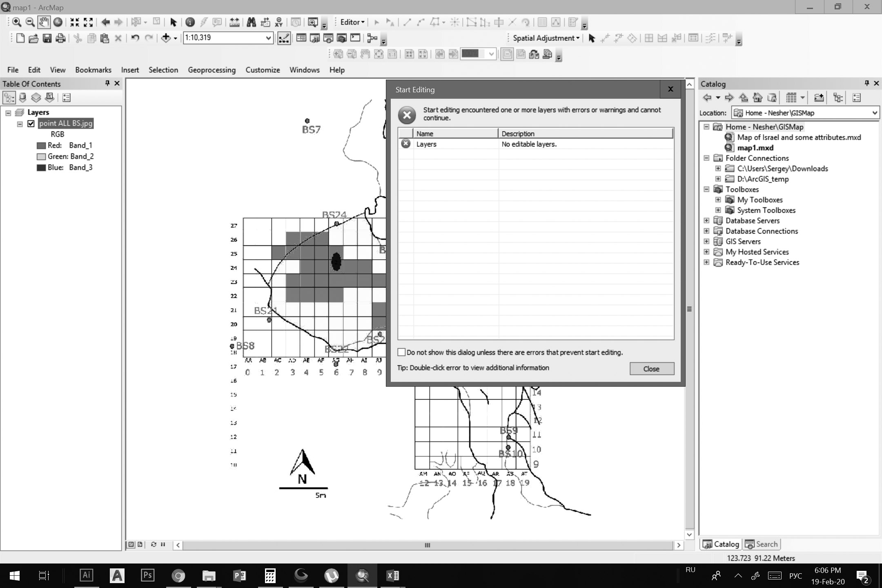The image size is (882, 588).
Task: Open Excel from the taskbar
Action: 392,576
